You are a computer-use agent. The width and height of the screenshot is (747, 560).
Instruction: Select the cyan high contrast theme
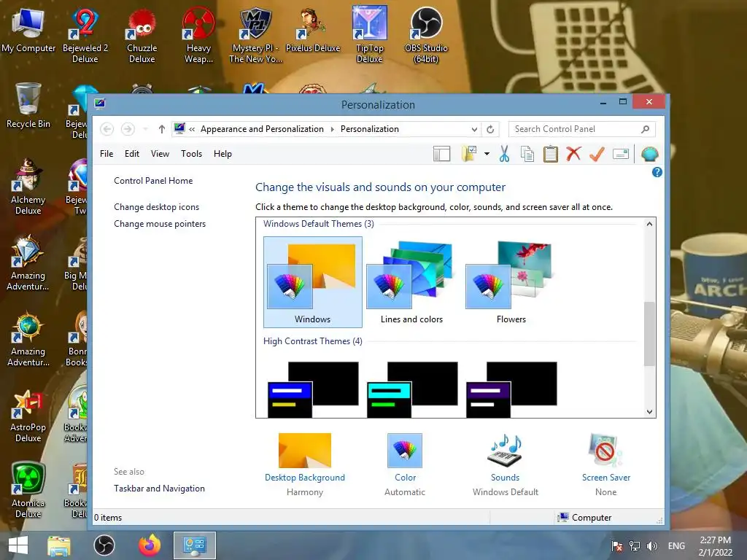tap(412, 389)
